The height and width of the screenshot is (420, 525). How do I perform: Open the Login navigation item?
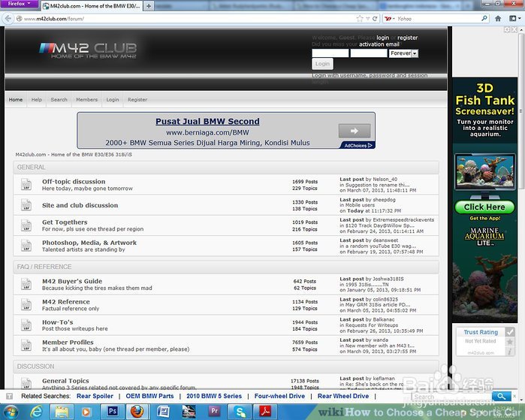click(113, 99)
